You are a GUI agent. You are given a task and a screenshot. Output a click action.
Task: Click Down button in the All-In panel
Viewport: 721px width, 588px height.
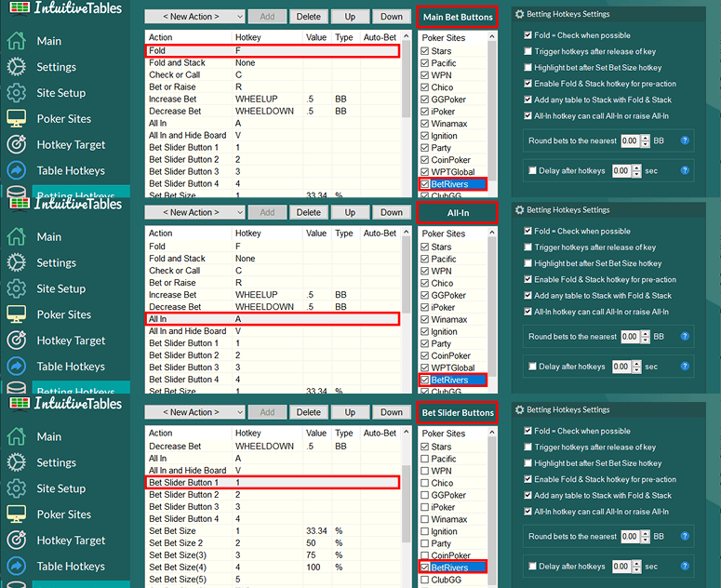(392, 212)
